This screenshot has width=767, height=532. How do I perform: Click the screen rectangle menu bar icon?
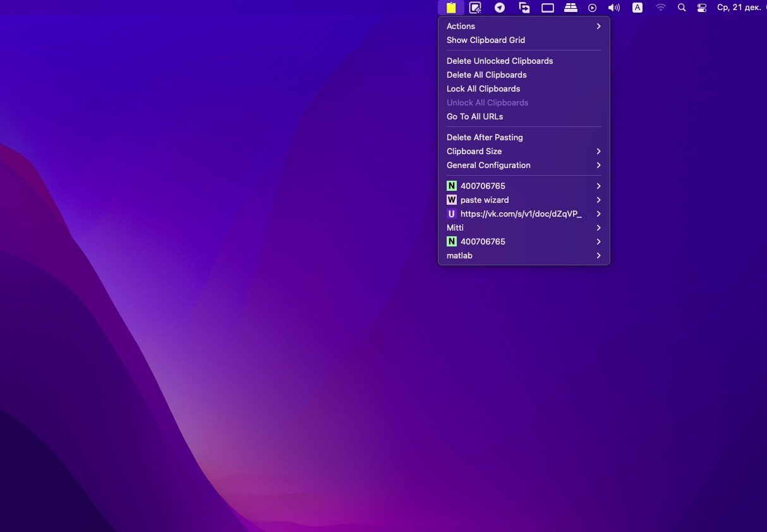click(x=547, y=8)
